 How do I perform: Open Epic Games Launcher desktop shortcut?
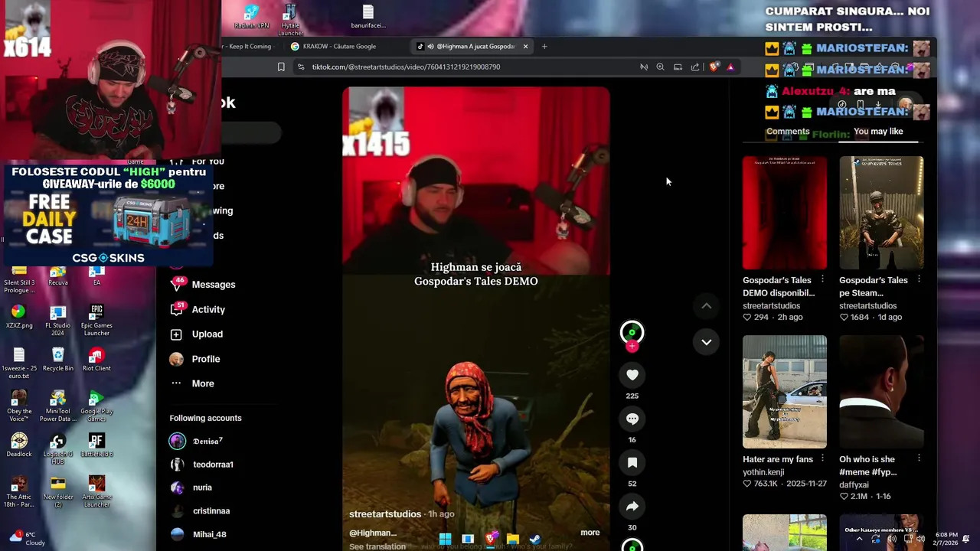tap(96, 321)
